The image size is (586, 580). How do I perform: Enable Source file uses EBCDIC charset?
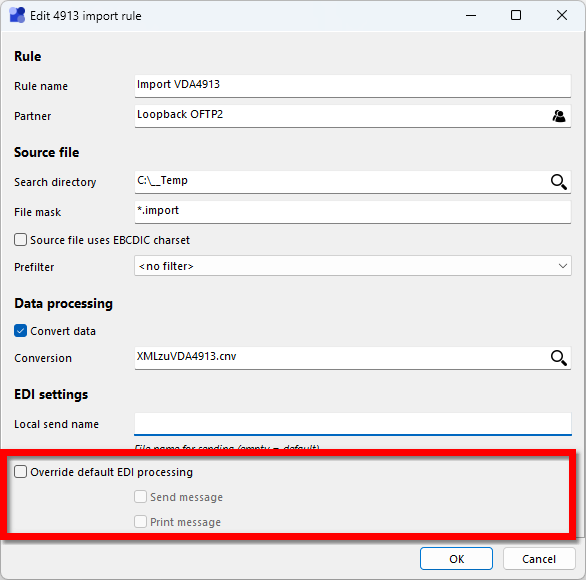(21, 240)
